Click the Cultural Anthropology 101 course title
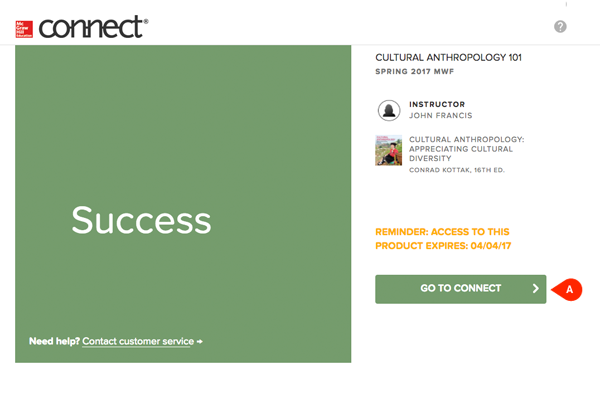This screenshot has width=600, height=400. [448, 58]
